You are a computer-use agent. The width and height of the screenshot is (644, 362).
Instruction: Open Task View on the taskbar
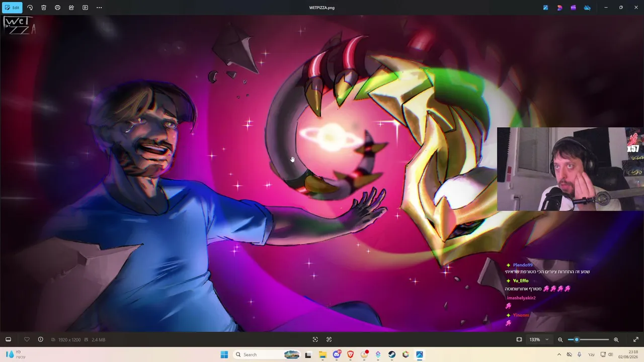[308, 354]
